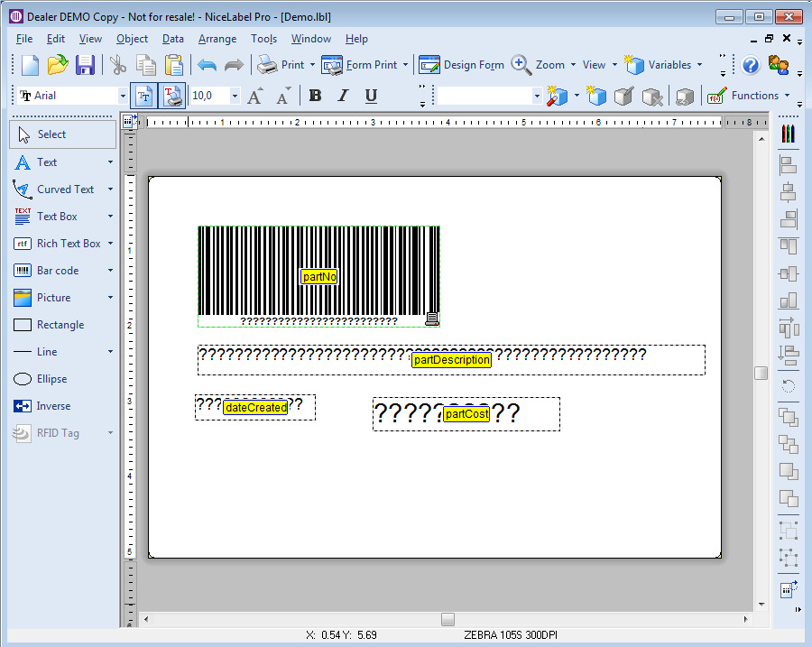Open the Arrange menu
Viewport: 812px width, 647px height.
[217, 39]
